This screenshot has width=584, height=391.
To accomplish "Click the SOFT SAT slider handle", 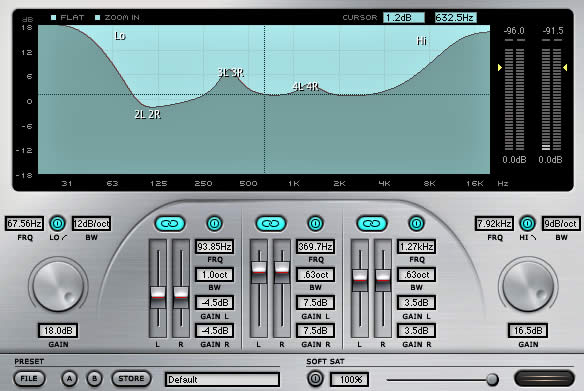I will (x=492, y=379).
